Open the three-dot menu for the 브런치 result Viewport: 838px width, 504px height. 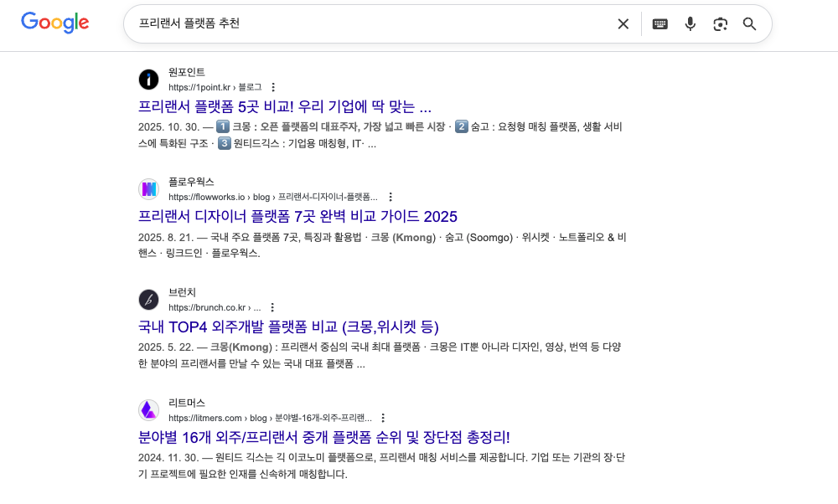272,307
